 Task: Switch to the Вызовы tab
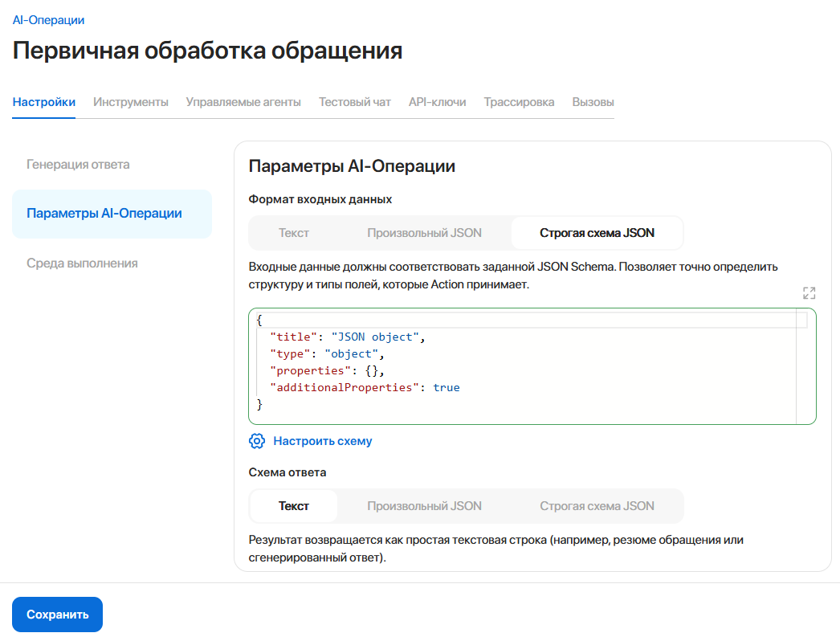point(592,102)
